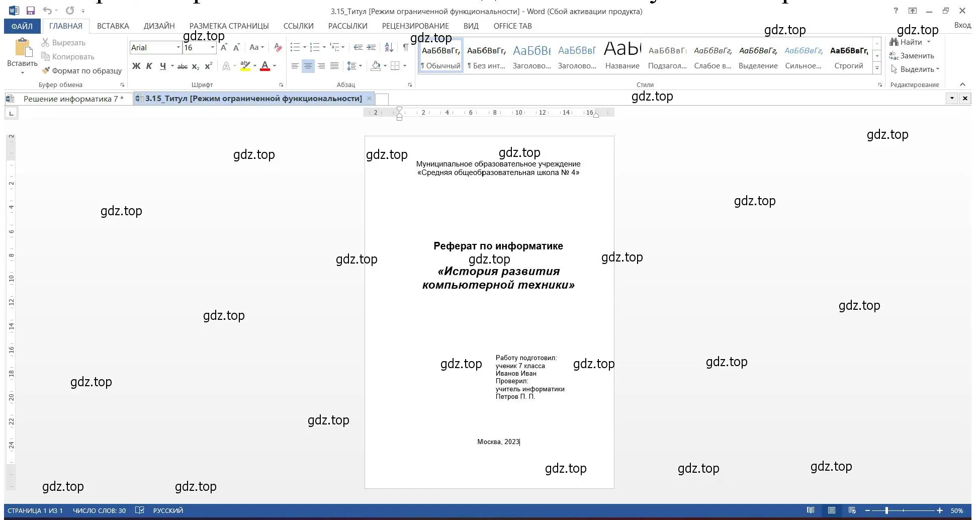
Task: Open Заменить replace dialog
Action: tap(912, 56)
